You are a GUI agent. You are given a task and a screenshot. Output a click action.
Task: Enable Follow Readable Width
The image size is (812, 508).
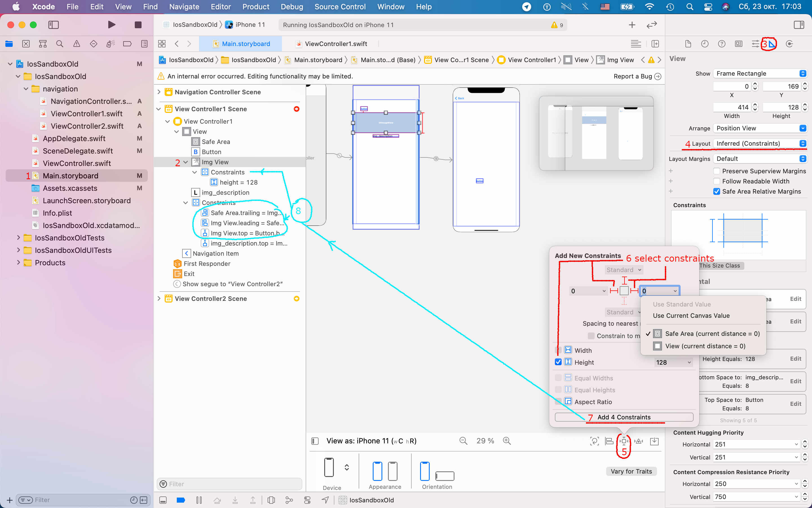[716, 181]
